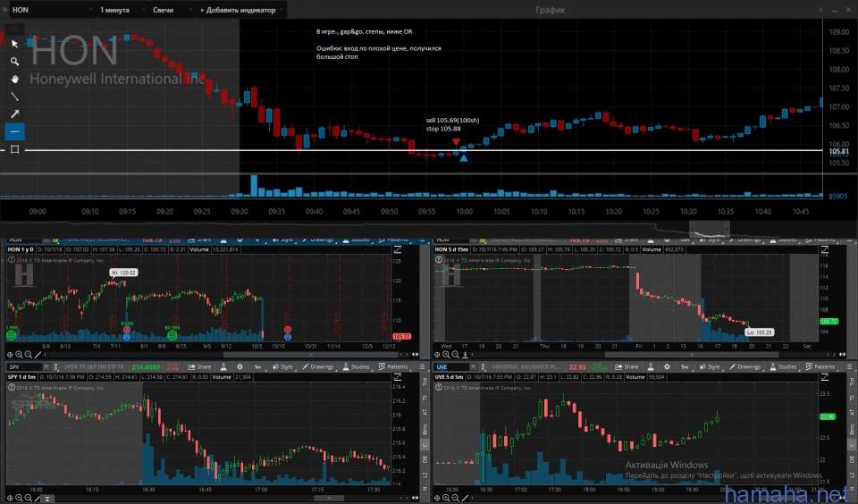Zoom out on the SPY chart
The height and width of the screenshot is (504, 858).
29,498
